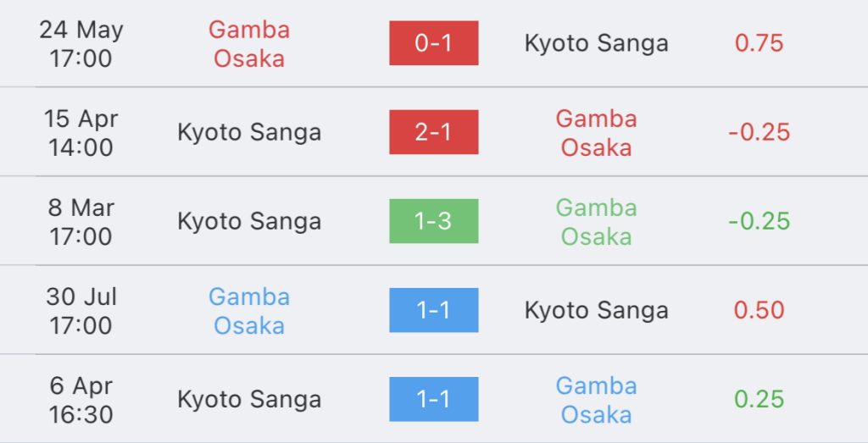Click the green 1-3 score badge
The image size is (868, 443).
coord(433,221)
